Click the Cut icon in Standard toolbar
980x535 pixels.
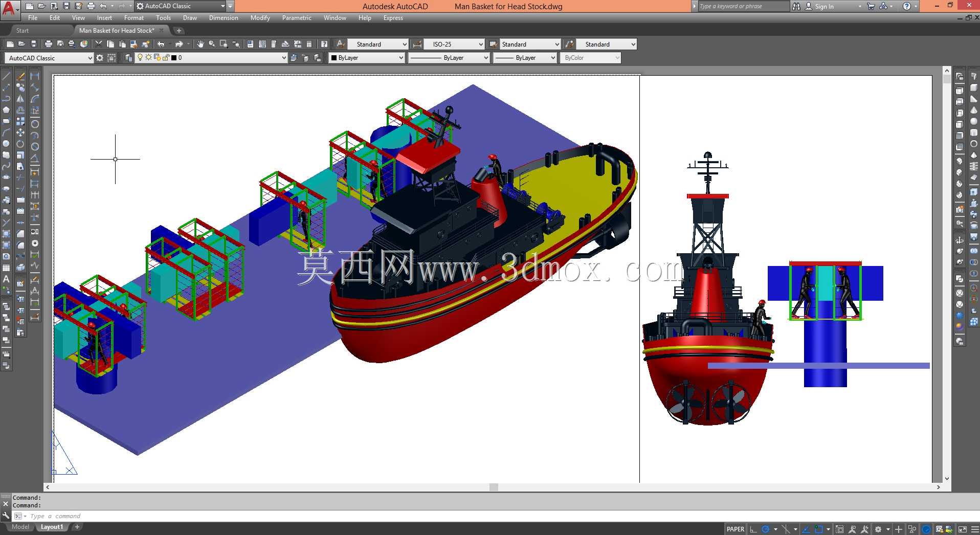[x=99, y=44]
